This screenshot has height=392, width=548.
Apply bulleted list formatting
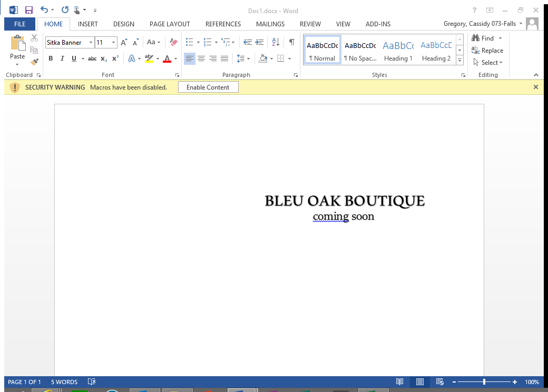pos(190,43)
